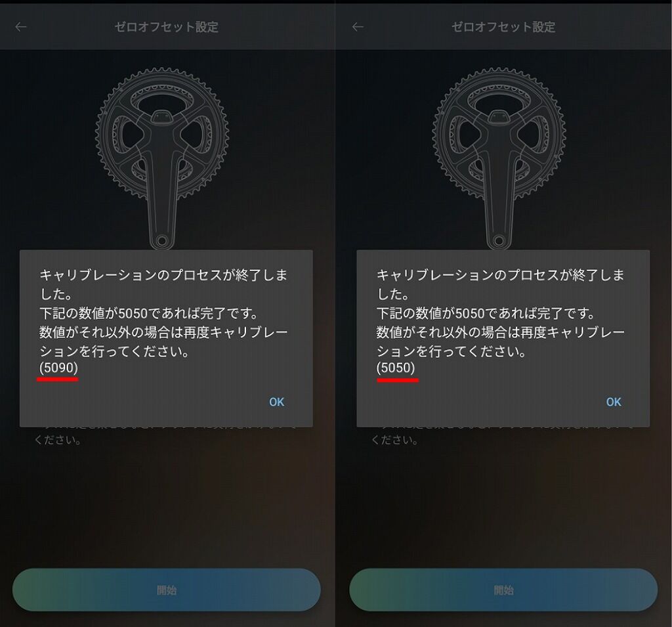Click 下記の数値が5050 line in the 5090 dialog
This screenshot has width=672, height=627.
pos(149,314)
